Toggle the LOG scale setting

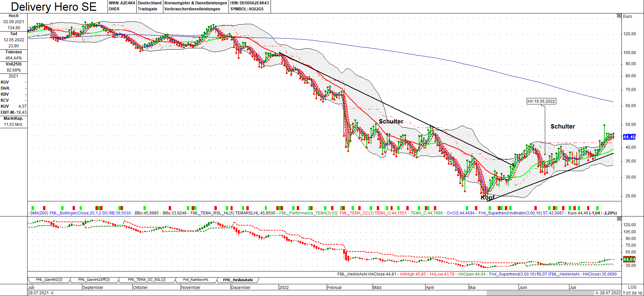[632, 287]
